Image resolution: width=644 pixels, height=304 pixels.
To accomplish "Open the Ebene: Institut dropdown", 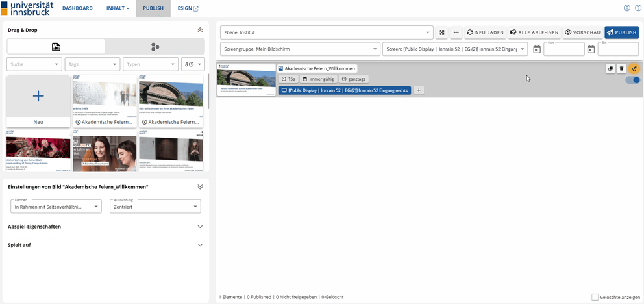I will coord(327,32).
